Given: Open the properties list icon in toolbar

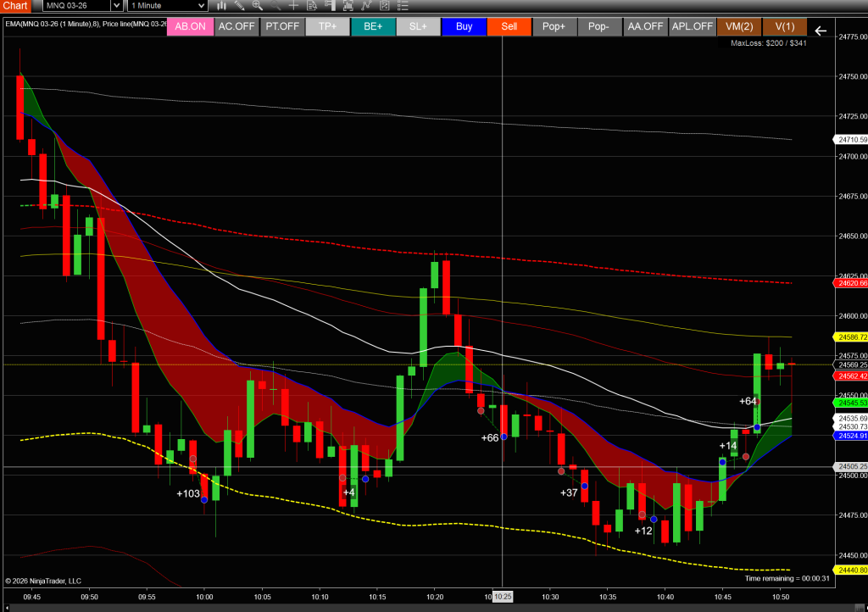Looking at the screenshot, I should pyautogui.click(x=403, y=5).
